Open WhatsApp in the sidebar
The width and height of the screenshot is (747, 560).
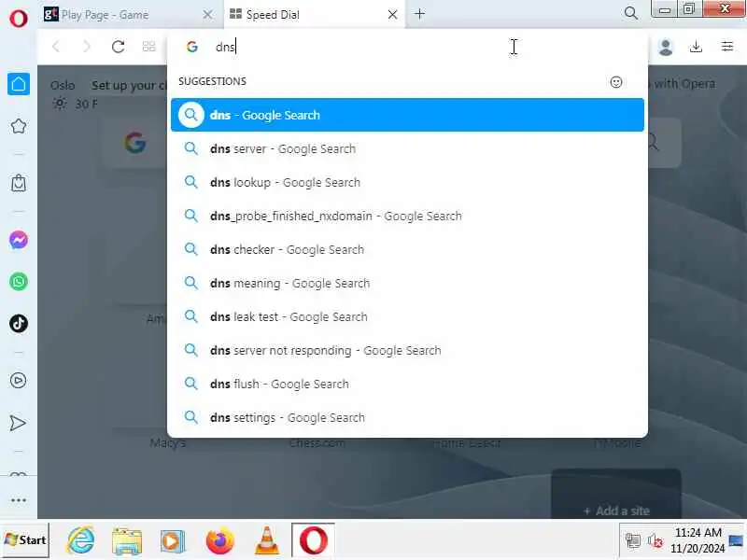tap(19, 282)
